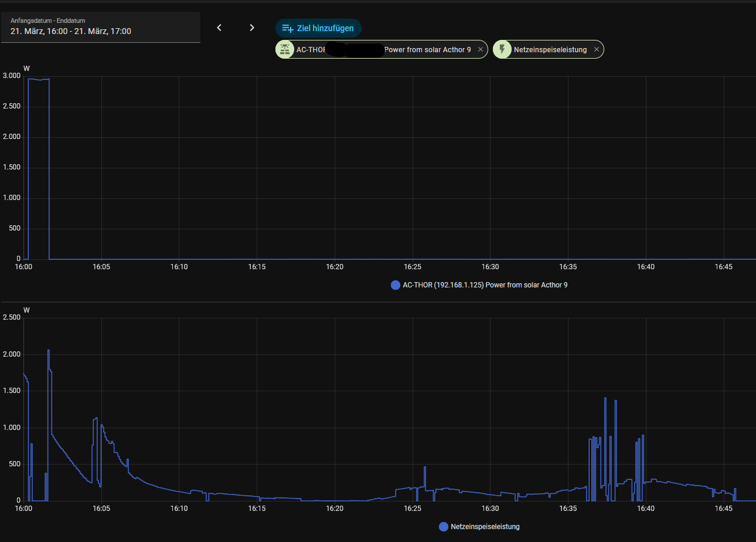Hide Netzeinspeiseleistung series via legend label

click(485, 527)
